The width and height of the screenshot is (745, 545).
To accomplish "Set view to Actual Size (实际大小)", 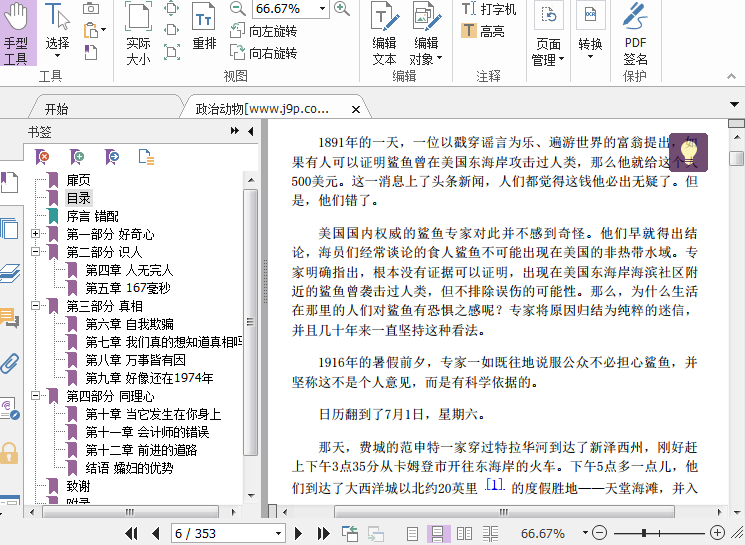I will pyautogui.click(x=138, y=33).
